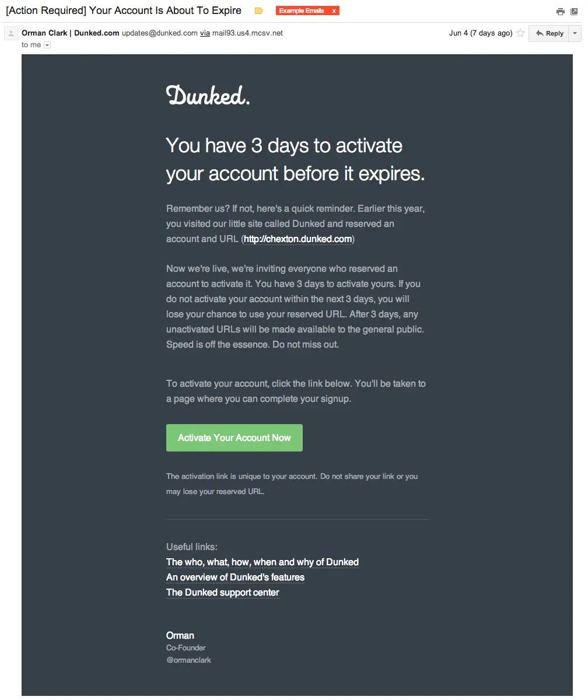Click the Example Emails label tag
Viewport: 588px width, 700px height.
[x=302, y=11]
